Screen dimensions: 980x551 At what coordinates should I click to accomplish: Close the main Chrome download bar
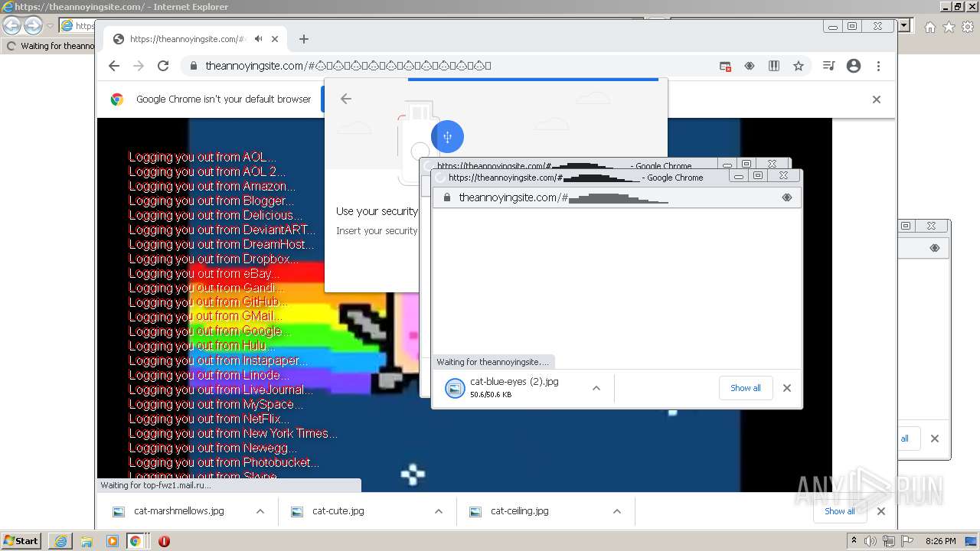pos(880,511)
